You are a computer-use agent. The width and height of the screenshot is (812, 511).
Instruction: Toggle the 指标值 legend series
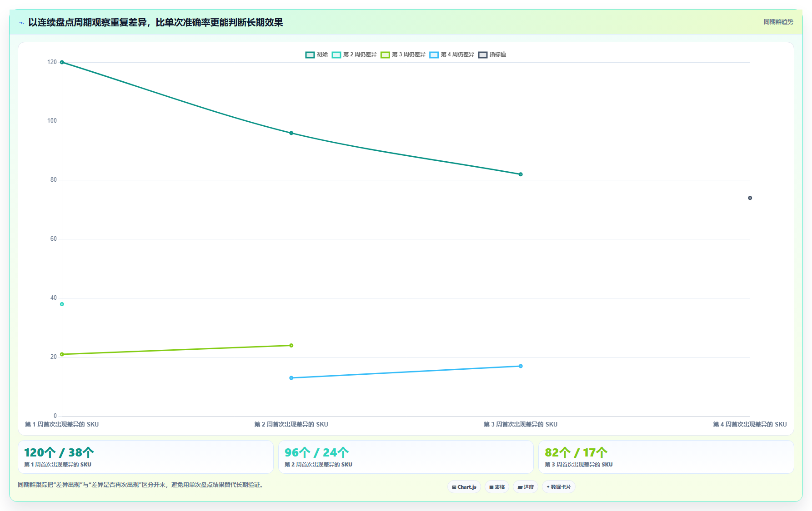tap(492, 55)
